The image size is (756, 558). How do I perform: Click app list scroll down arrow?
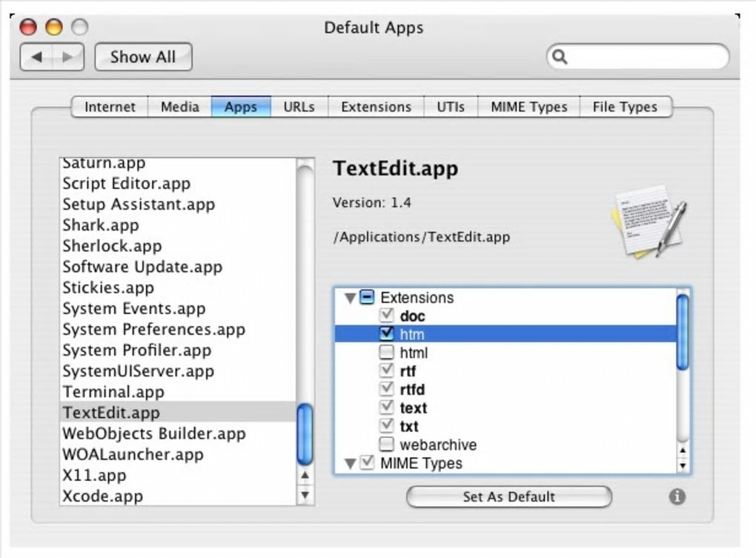click(x=305, y=495)
